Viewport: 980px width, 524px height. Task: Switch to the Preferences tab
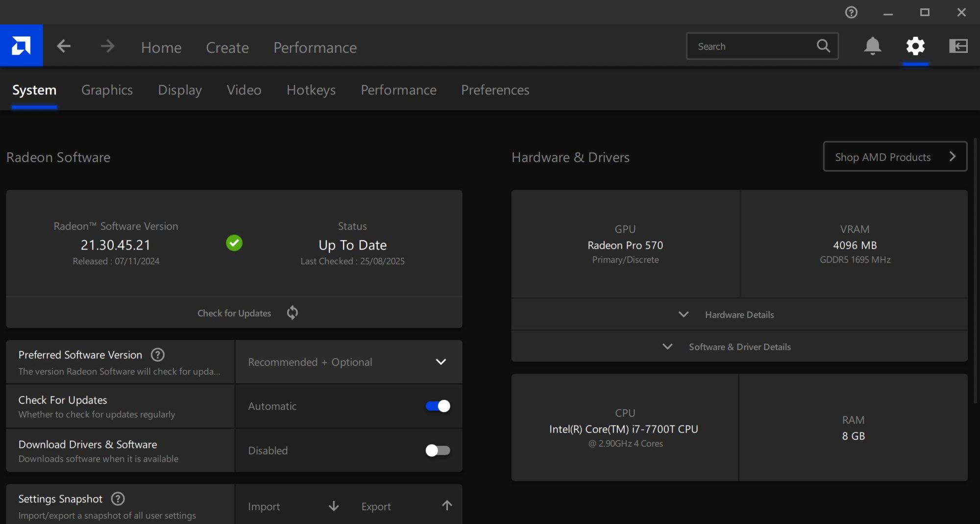495,90
